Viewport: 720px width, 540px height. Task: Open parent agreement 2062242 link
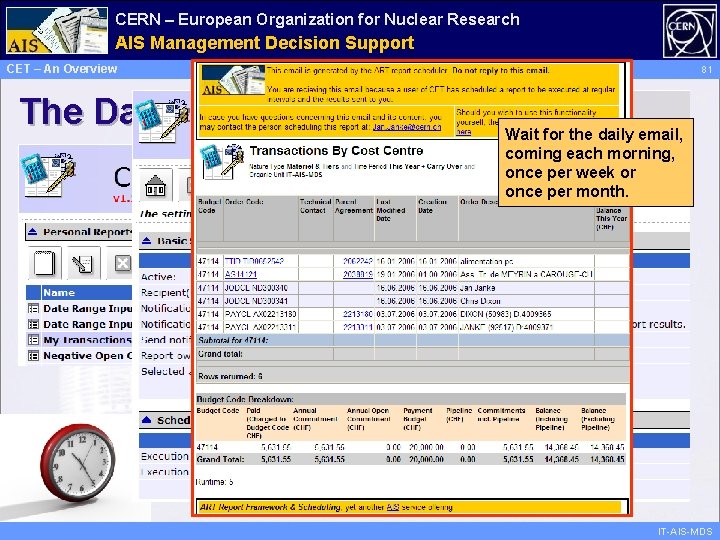coord(357,261)
